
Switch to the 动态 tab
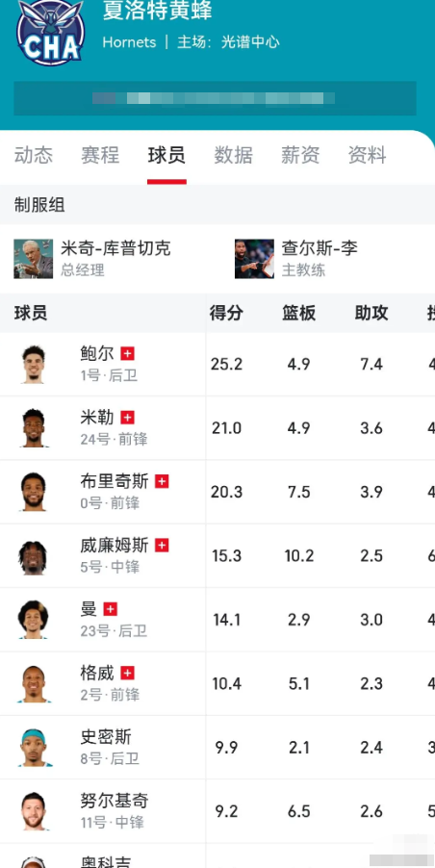pyautogui.click(x=34, y=155)
